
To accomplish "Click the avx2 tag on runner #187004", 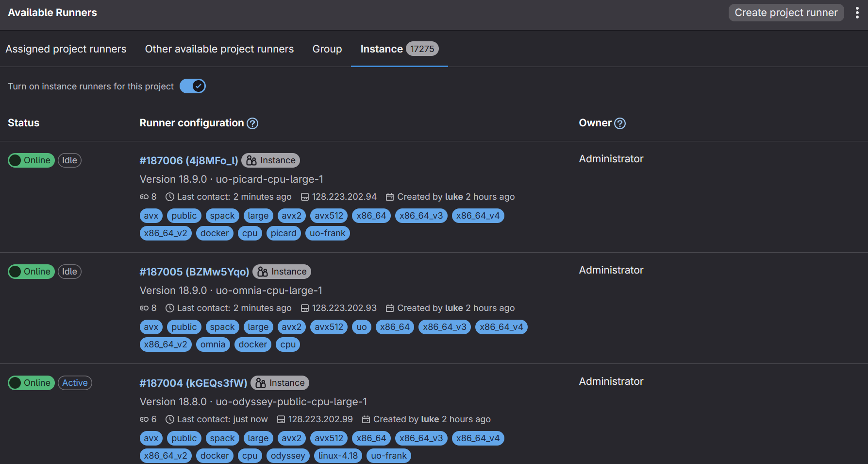I will (x=291, y=438).
